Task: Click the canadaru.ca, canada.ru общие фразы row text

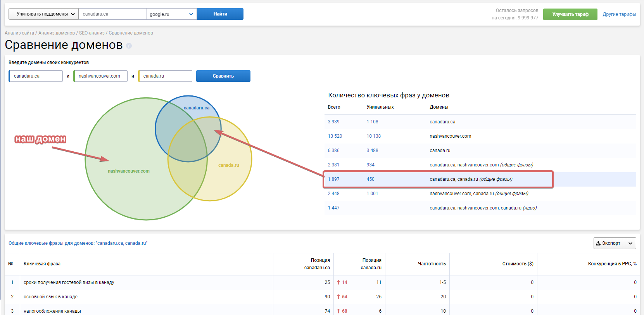Action: point(471,179)
